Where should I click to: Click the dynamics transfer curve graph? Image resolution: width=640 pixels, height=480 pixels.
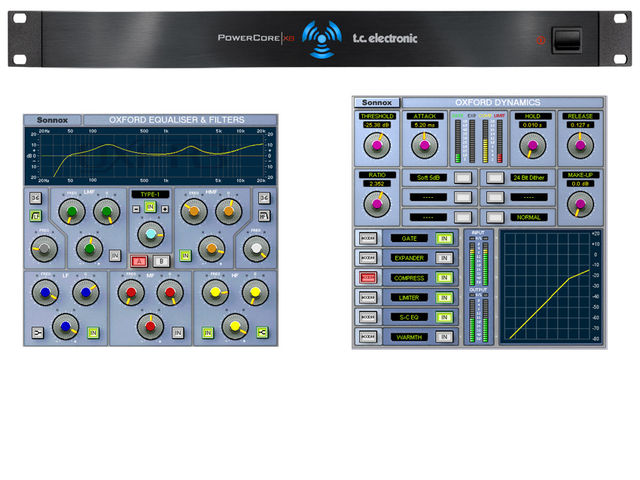550,287
